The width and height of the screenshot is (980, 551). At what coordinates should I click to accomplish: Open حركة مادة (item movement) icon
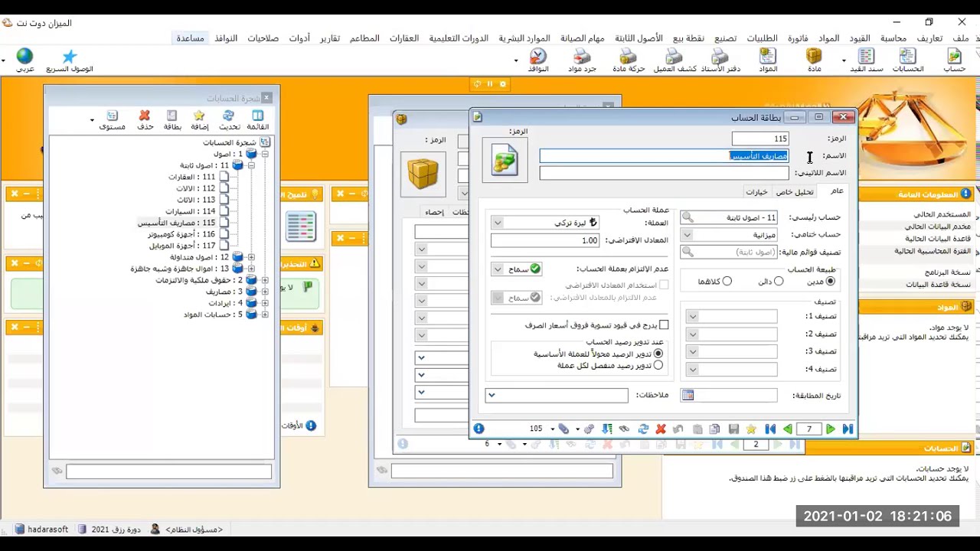tap(629, 60)
